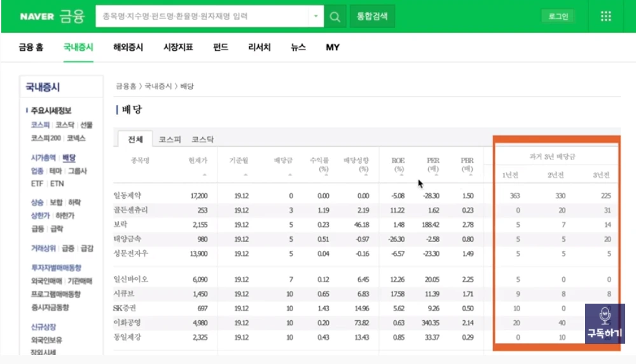
Task: Open the SK증권 stock row
Action: [x=125, y=308]
